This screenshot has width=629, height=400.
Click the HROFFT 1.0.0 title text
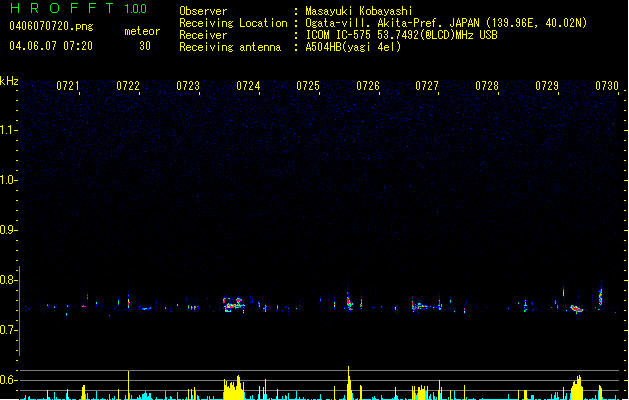pyautogui.click(x=79, y=8)
